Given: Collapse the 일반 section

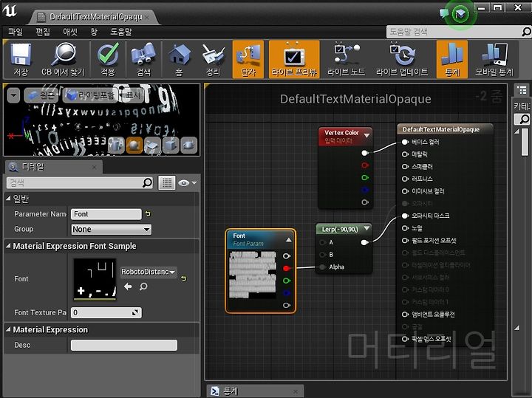Looking at the screenshot, I should (x=8, y=199).
